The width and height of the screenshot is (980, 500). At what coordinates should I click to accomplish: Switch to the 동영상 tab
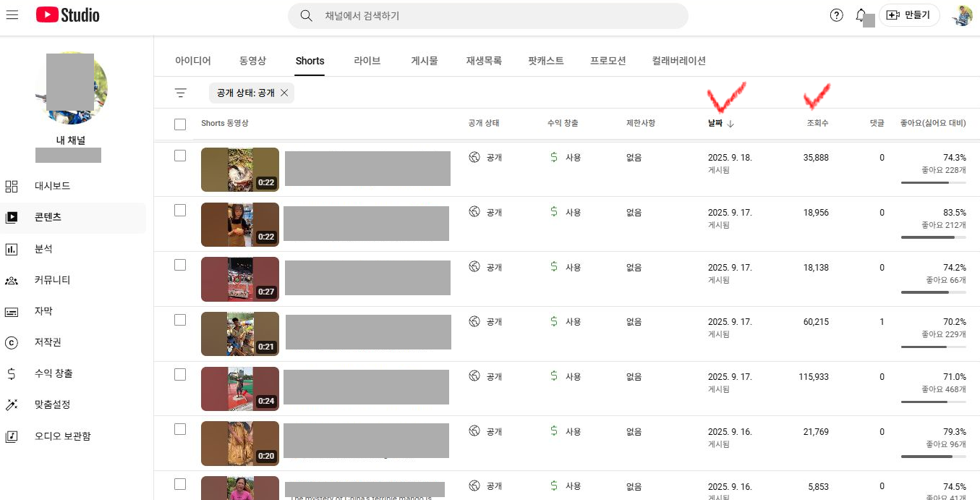tap(252, 61)
